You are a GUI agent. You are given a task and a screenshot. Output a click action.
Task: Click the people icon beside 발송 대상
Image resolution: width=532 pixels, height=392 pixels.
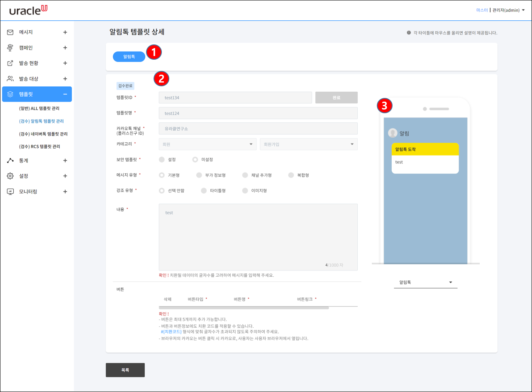[x=10, y=78]
